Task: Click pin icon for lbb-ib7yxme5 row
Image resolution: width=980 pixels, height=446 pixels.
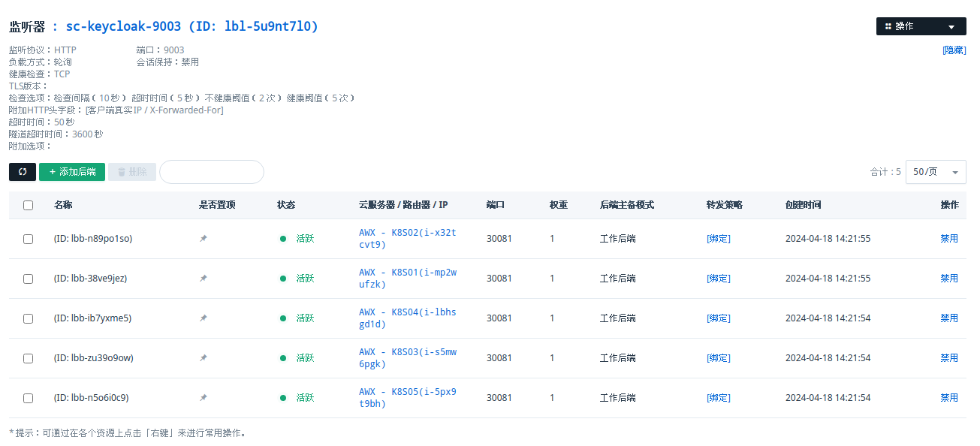Action: 204,318
